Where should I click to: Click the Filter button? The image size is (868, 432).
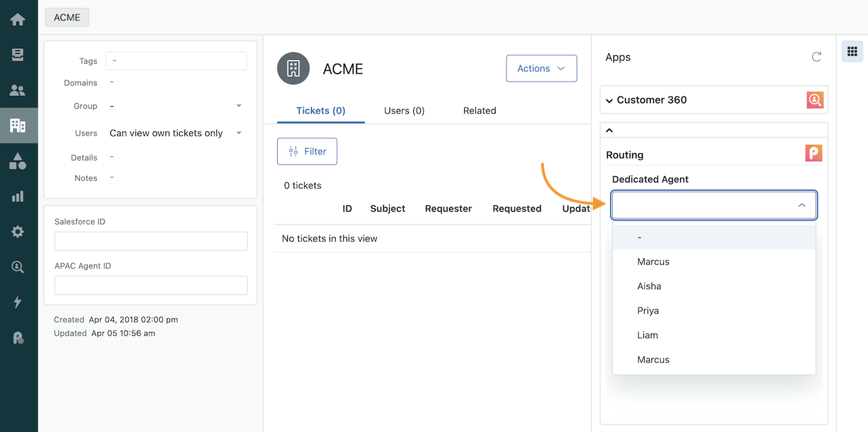(x=307, y=152)
